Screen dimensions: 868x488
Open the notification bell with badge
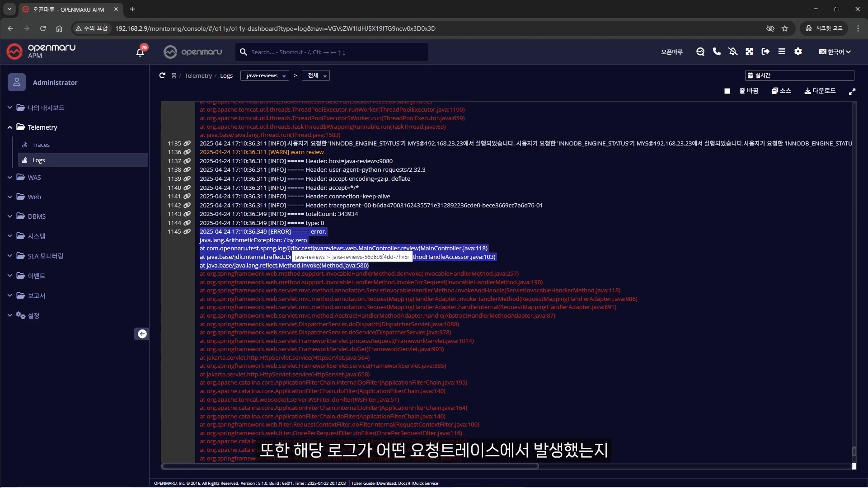coord(140,52)
